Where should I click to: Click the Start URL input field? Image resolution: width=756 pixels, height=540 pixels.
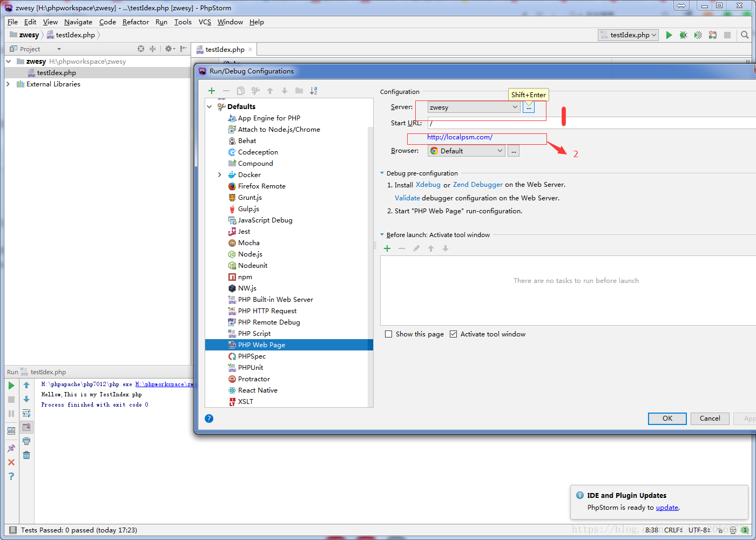coord(591,123)
